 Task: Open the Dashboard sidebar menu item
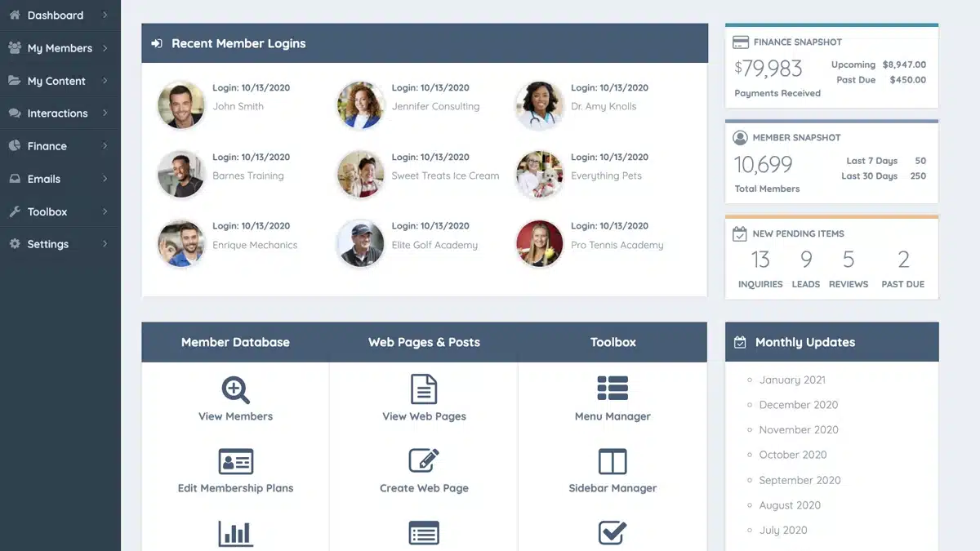(x=55, y=16)
